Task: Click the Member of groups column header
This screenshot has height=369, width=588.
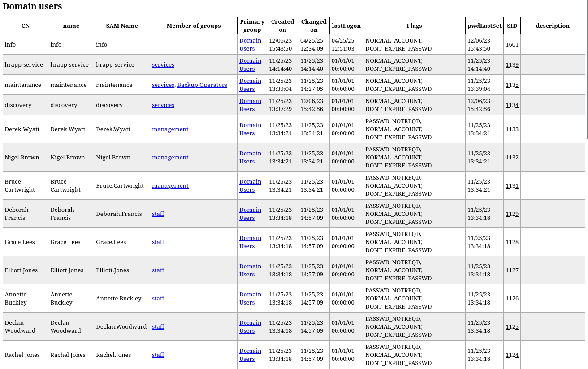Action: pos(194,26)
